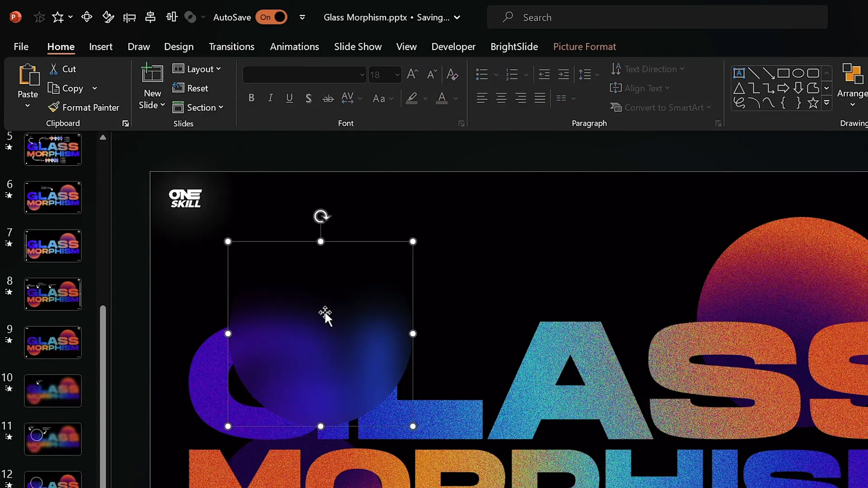Open the New Slide dropdown
This screenshot has height=488, width=868.
[x=152, y=105]
